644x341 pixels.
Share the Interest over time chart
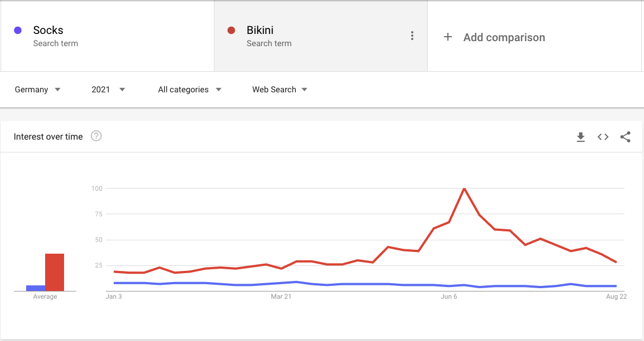coord(625,137)
